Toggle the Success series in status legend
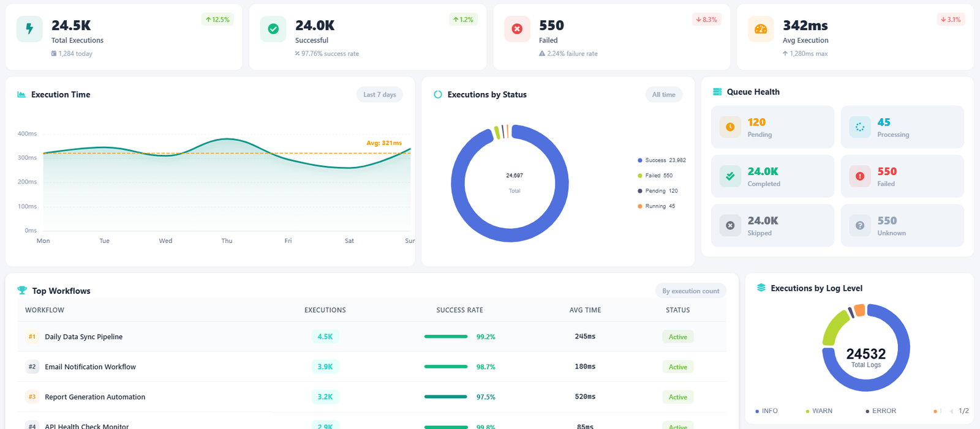The image size is (980, 429). click(661, 160)
